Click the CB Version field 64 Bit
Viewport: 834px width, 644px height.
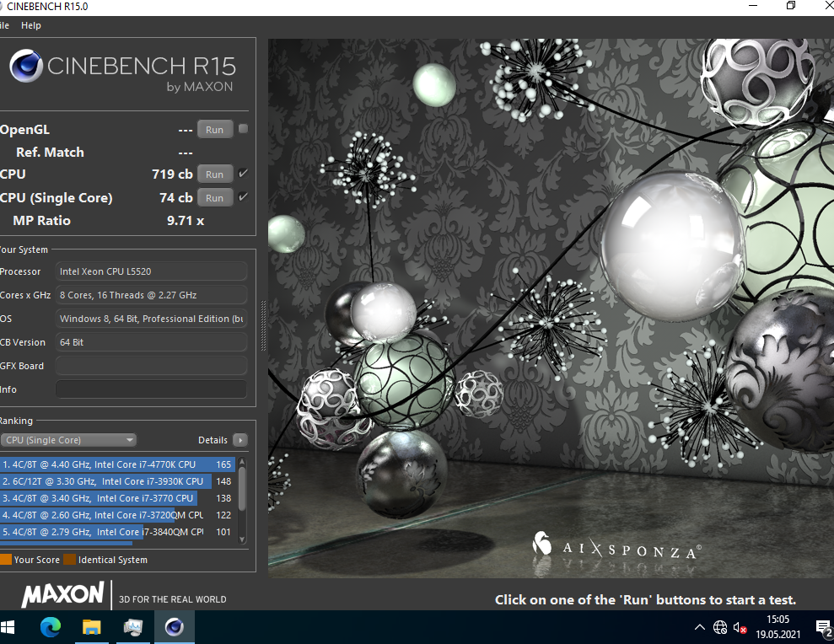point(151,342)
